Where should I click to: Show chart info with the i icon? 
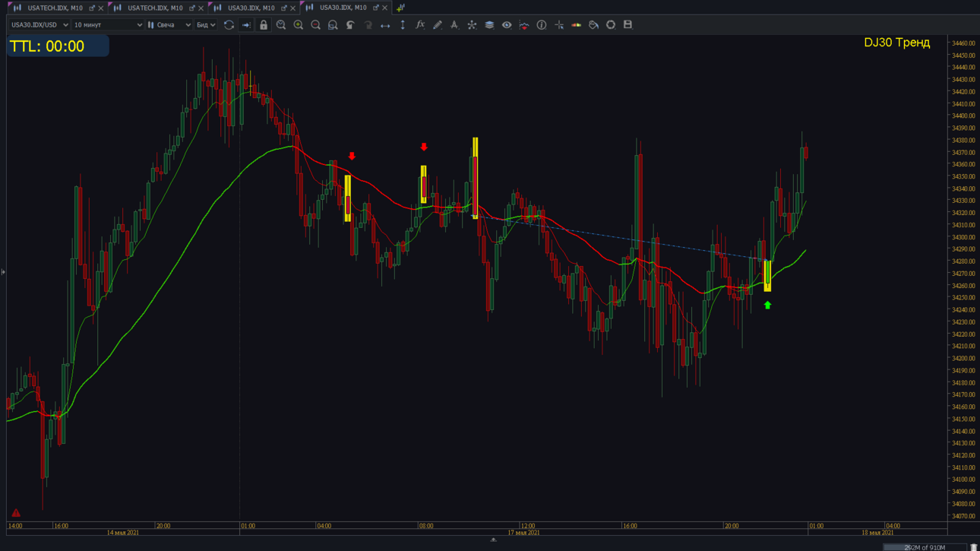click(x=542, y=25)
